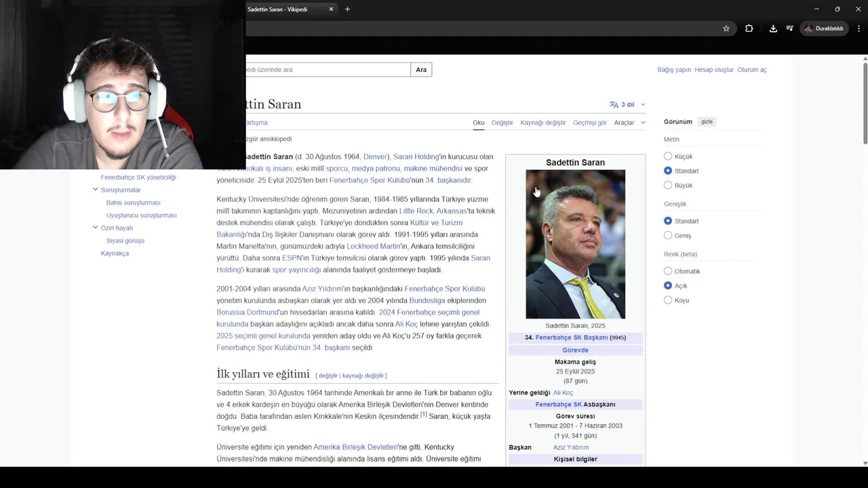Open the Kültür ve Turizm link
This screenshot has width=868, height=488.
(436, 222)
